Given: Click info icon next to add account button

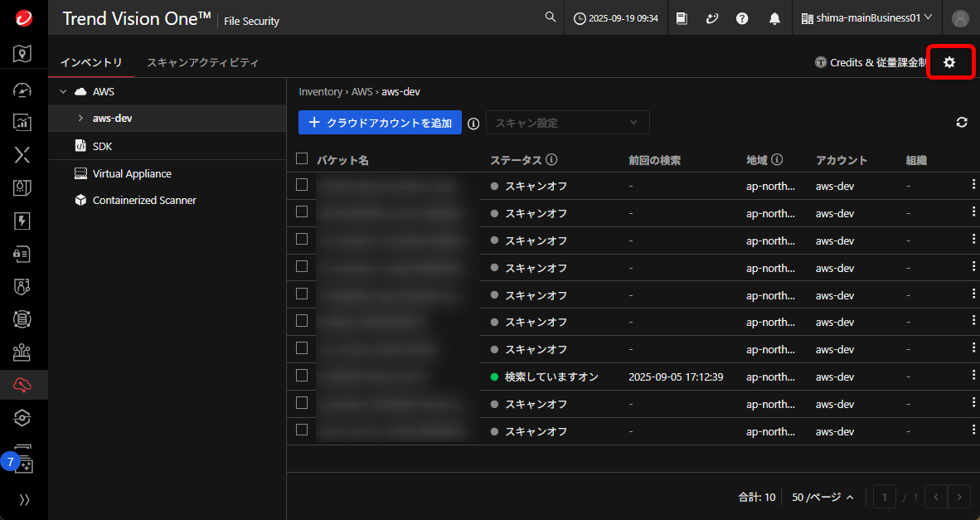Looking at the screenshot, I should pos(473,123).
